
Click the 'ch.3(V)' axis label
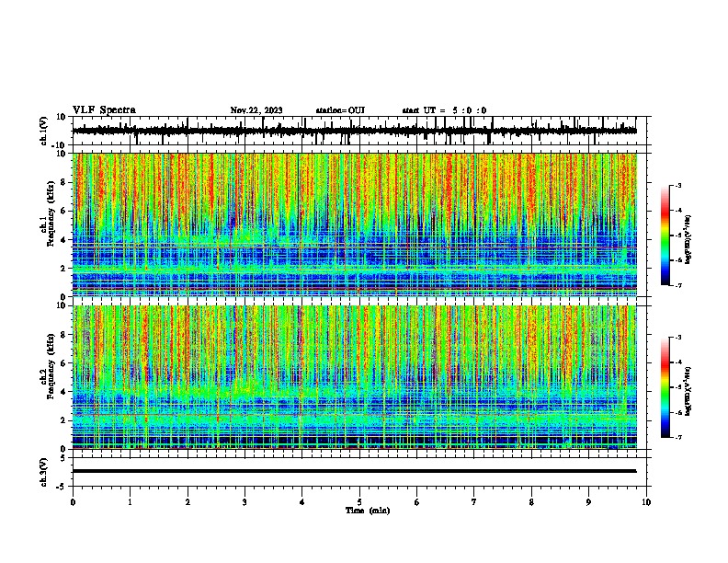[44, 472]
